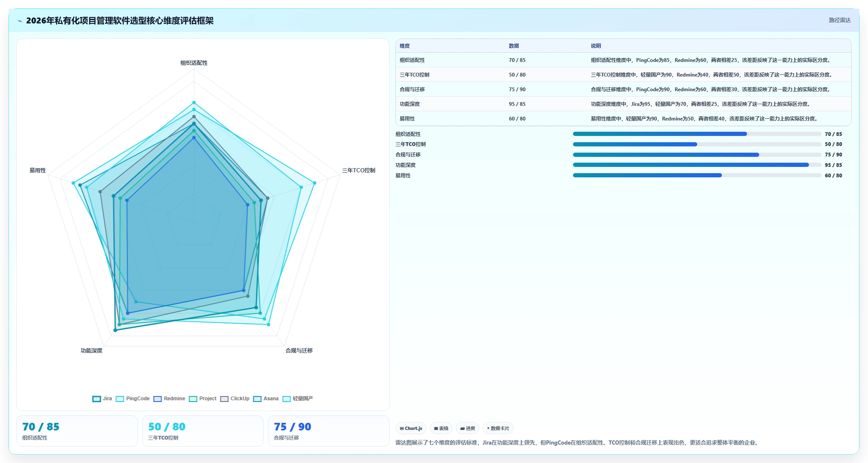Screen dimensions: 868x463
Task: Click the 易用性 progress bar
Action: pyautogui.click(x=697, y=175)
